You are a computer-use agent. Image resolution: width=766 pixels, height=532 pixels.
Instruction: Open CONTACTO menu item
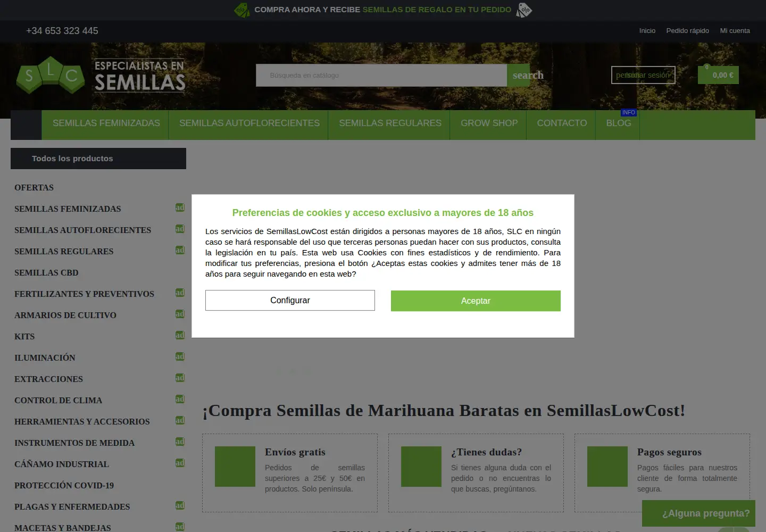pyautogui.click(x=562, y=123)
